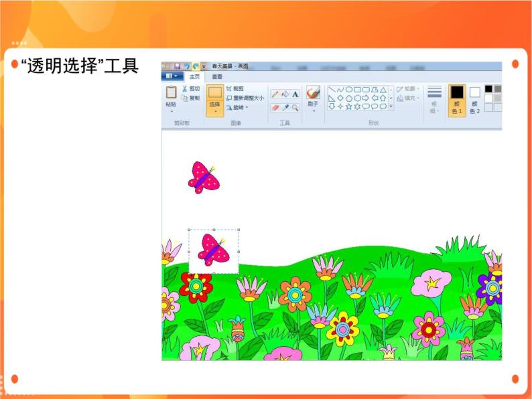Open the Rotate (旋转) dropdown
Viewport: 532px width, 399px height.
tap(237, 107)
